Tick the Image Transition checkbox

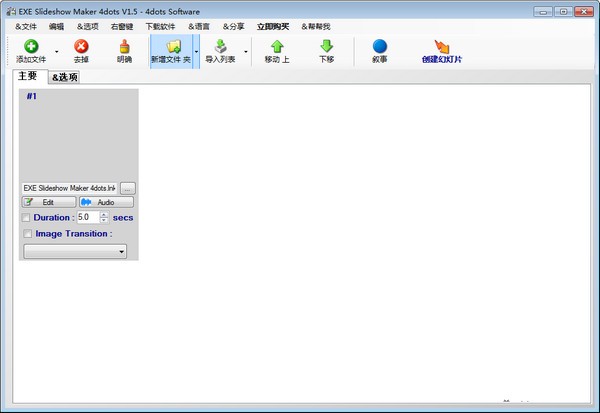[27, 234]
